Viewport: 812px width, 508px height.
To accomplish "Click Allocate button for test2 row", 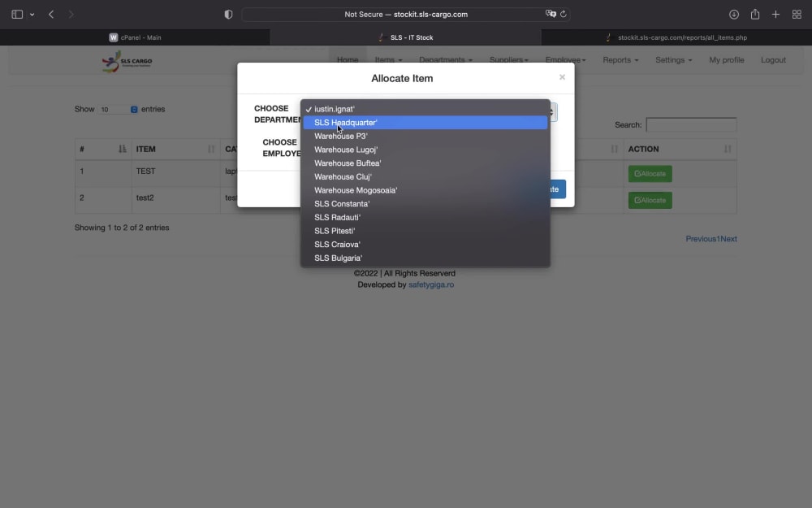I will [x=650, y=200].
